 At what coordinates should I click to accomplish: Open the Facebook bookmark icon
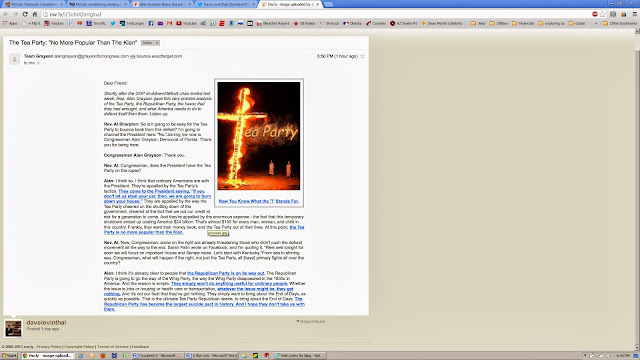coord(151,23)
